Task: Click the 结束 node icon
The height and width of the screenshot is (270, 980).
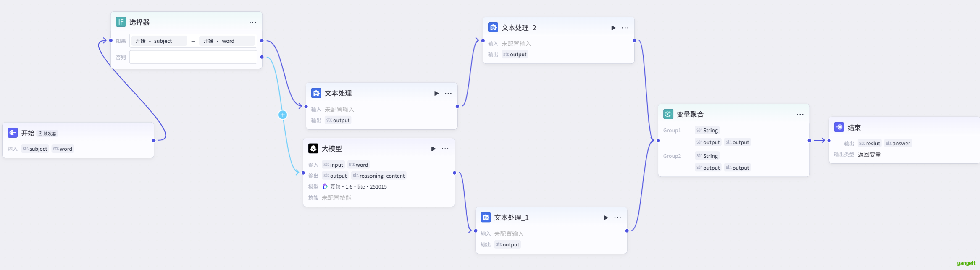Action: [839, 127]
